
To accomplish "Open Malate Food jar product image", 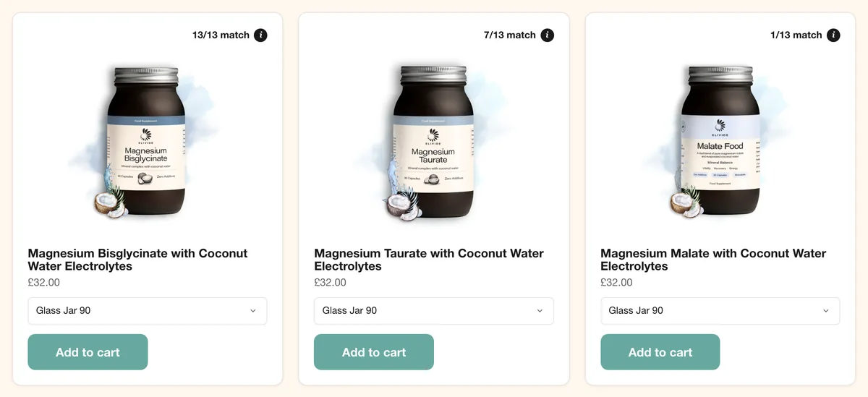I will (x=718, y=141).
